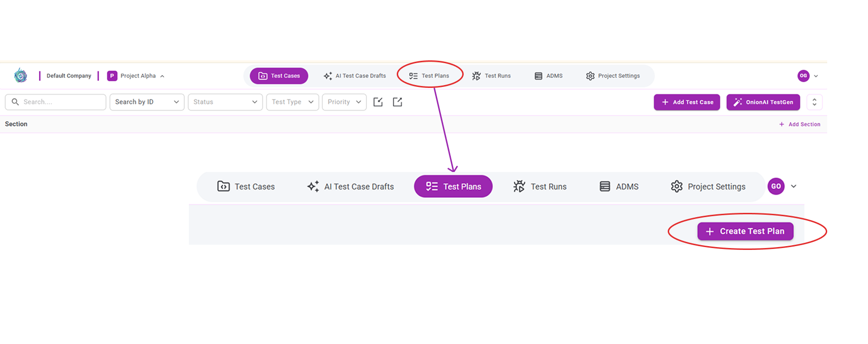Open the Project Alpha project switcher
The width and height of the screenshot is (868, 344).
point(138,76)
